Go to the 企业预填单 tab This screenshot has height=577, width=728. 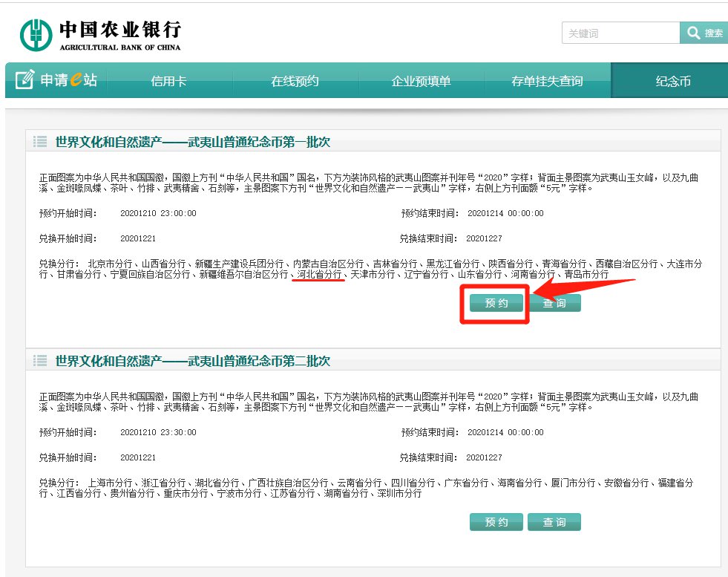421,81
